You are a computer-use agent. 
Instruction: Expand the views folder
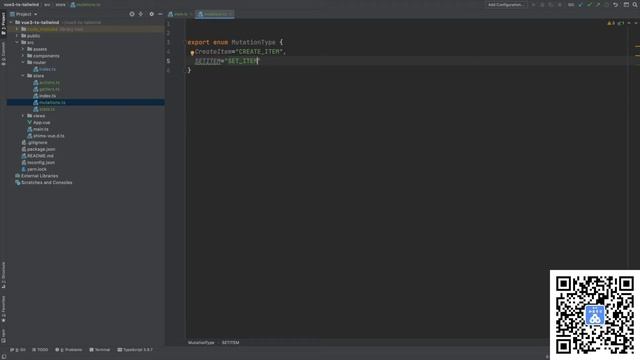click(x=23, y=116)
